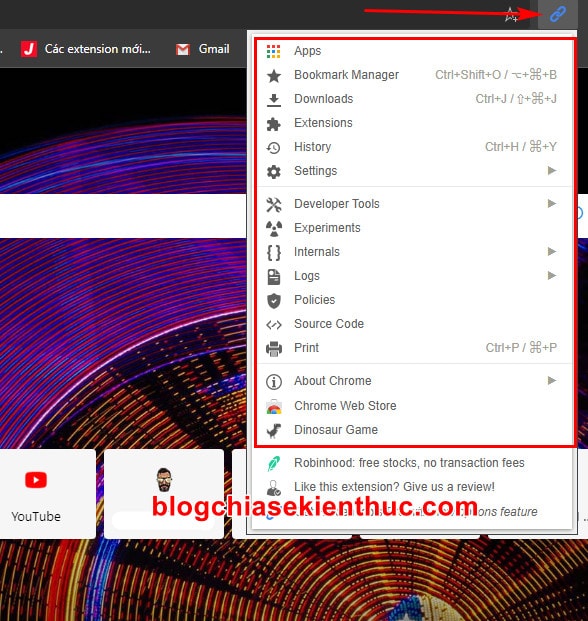Click the Downloads arrow icon
588x621 pixels.
click(x=274, y=100)
